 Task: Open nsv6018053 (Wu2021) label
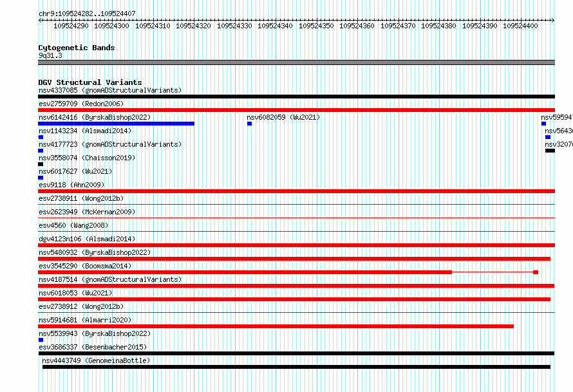(75, 293)
